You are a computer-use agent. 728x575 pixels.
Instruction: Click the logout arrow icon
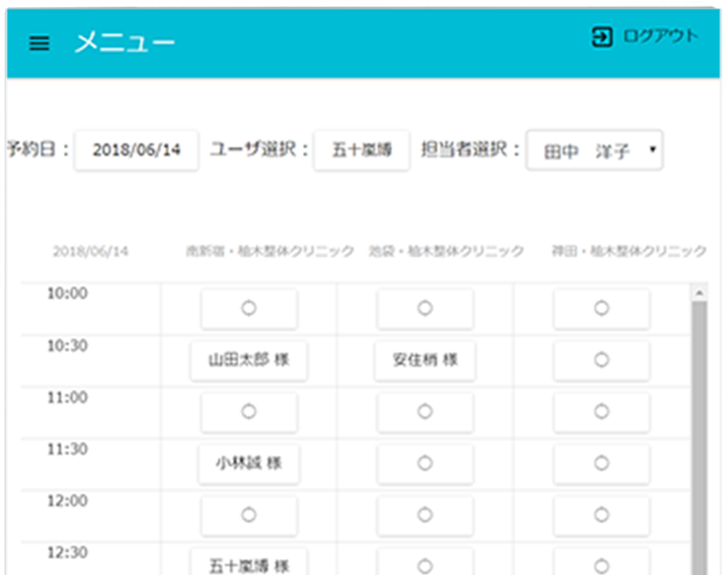pos(602,37)
